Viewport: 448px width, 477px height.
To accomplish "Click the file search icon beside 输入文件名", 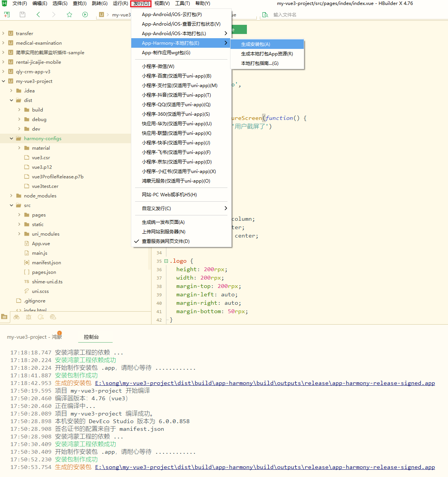I will tap(265, 15).
